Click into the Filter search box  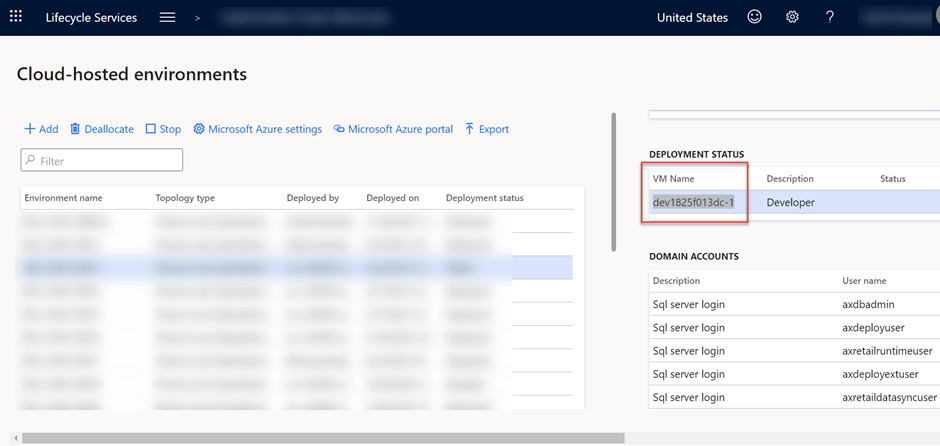pyautogui.click(x=102, y=160)
